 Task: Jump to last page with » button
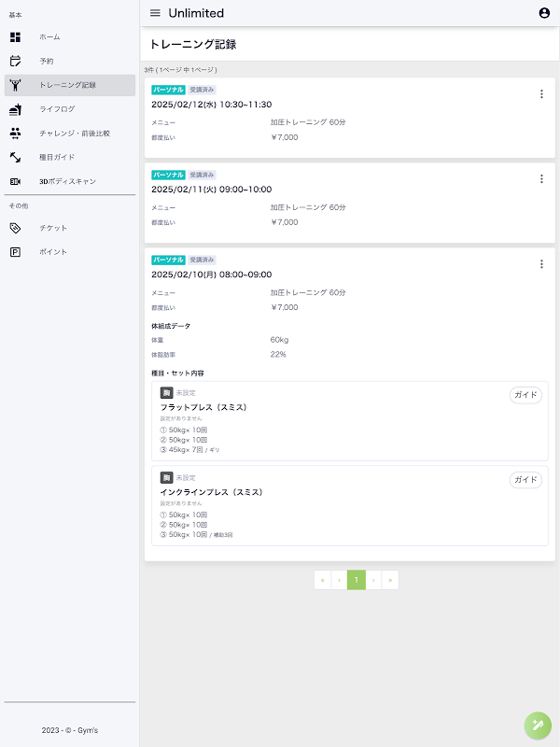click(390, 580)
